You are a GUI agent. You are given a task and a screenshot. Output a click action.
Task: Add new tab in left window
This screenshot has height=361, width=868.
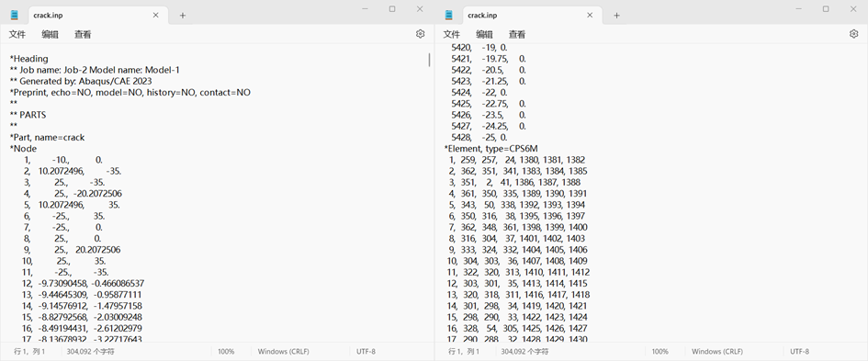tap(183, 16)
